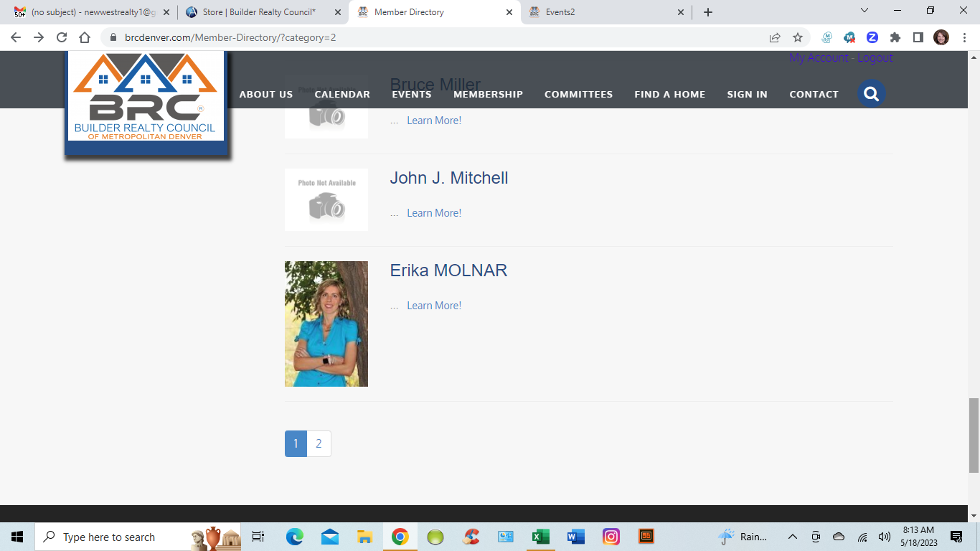Click Learn More for Bruce Miller
This screenshot has height=551, width=980.
click(434, 121)
